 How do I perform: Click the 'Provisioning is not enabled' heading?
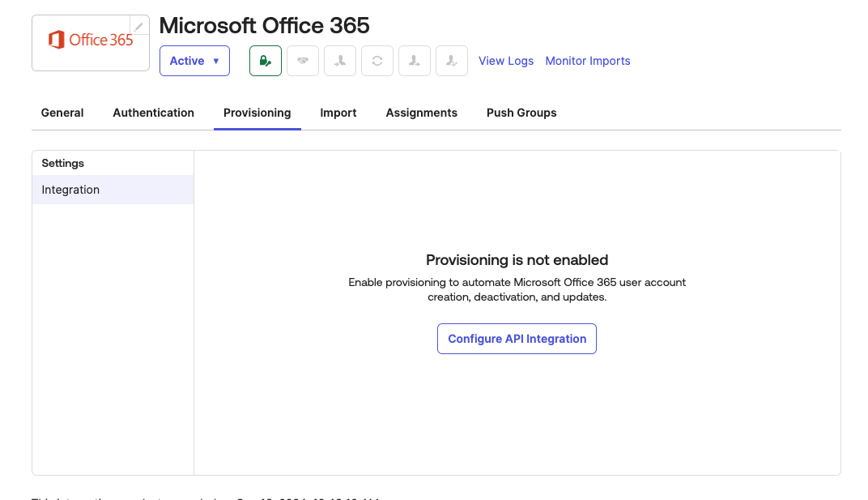(x=517, y=260)
